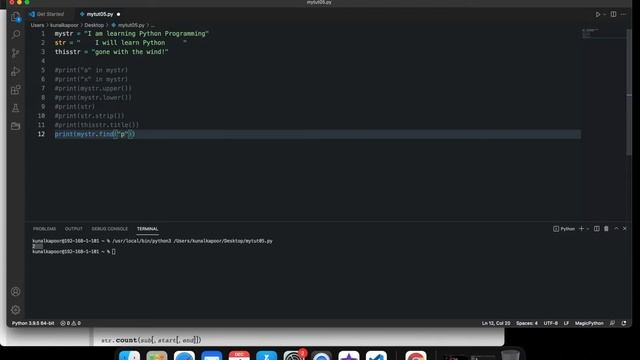Switch to the Debug Console tab
640x360 pixels.
click(x=109, y=229)
